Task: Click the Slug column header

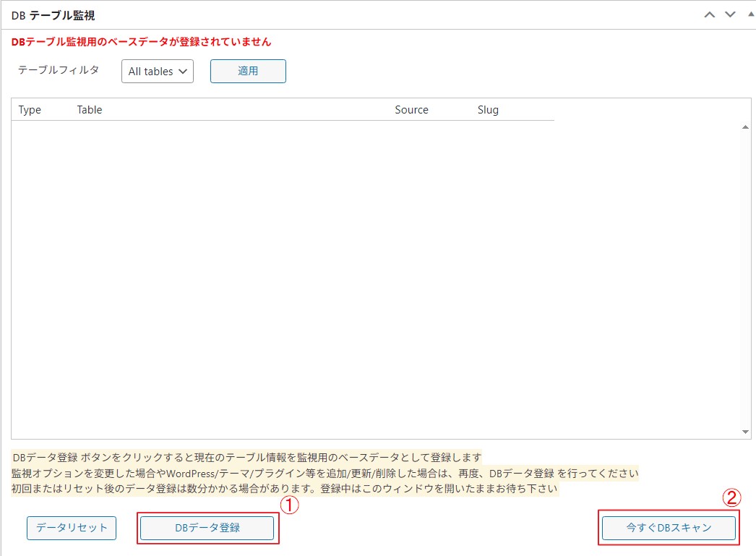Action: [488, 110]
